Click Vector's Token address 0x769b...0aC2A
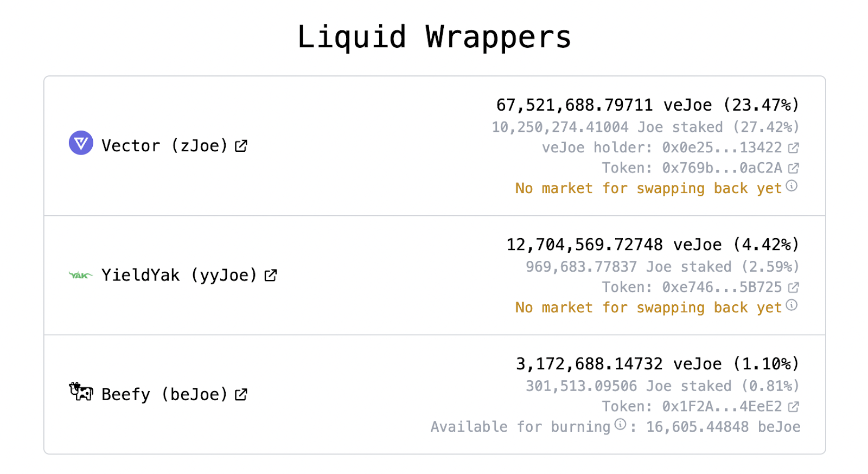 tap(722, 168)
